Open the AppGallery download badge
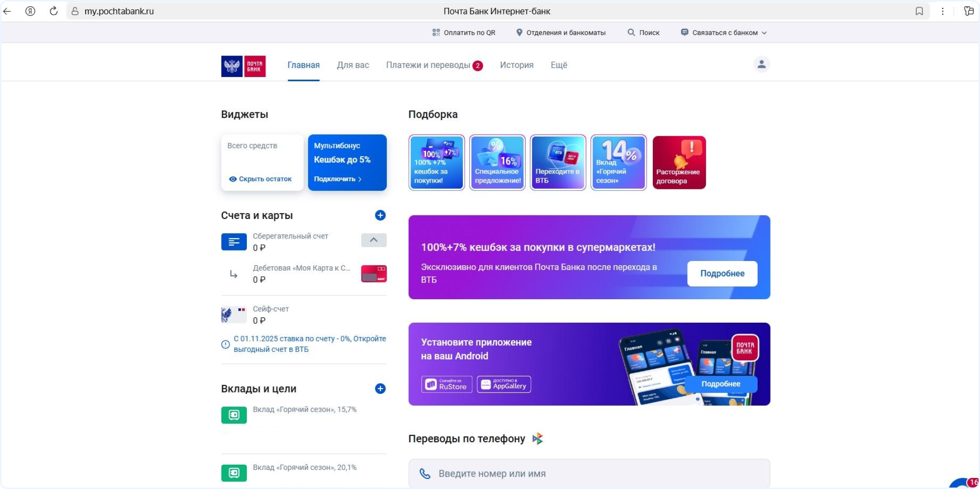 504,384
